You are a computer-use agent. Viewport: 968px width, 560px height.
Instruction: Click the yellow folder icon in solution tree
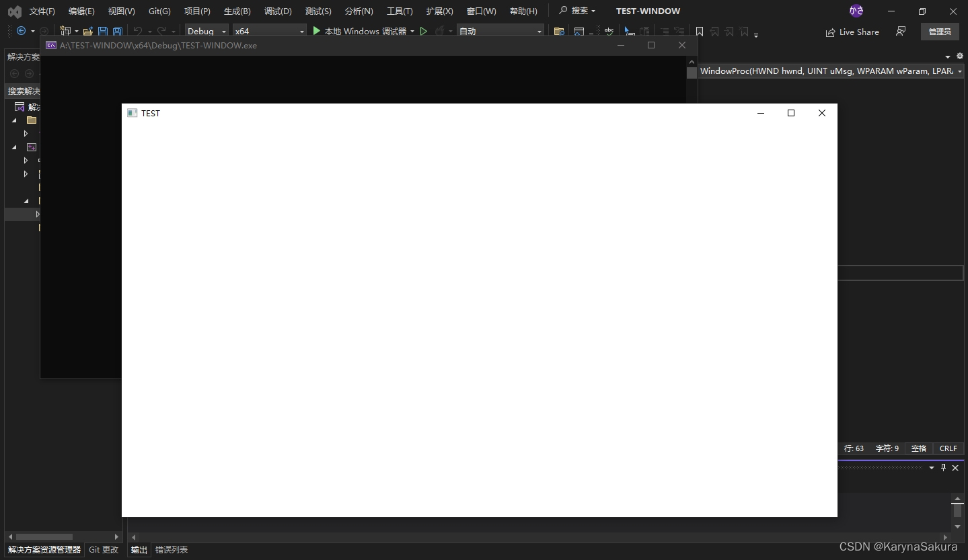point(32,120)
